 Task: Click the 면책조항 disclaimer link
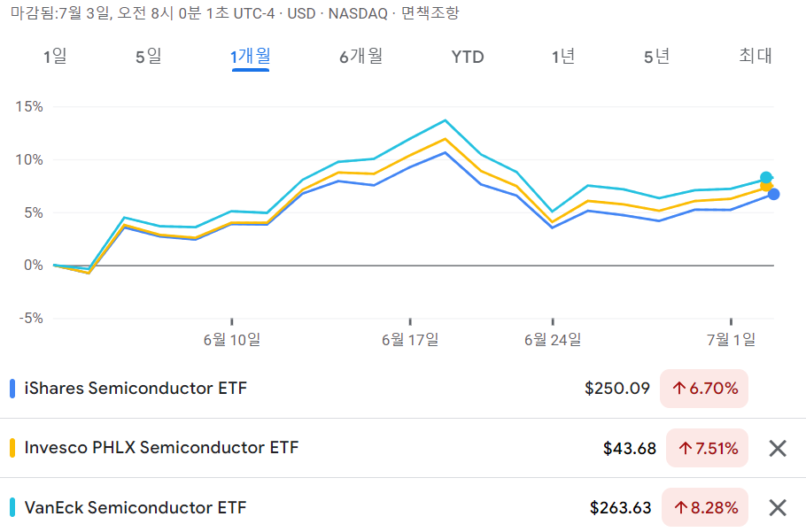pos(430,13)
